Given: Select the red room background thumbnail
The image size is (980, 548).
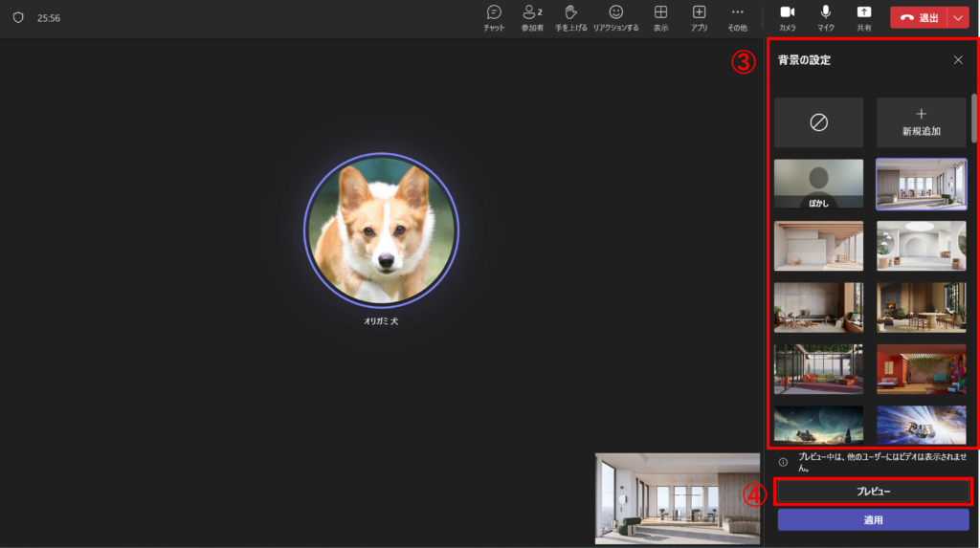Looking at the screenshot, I should [x=921, y=369].
